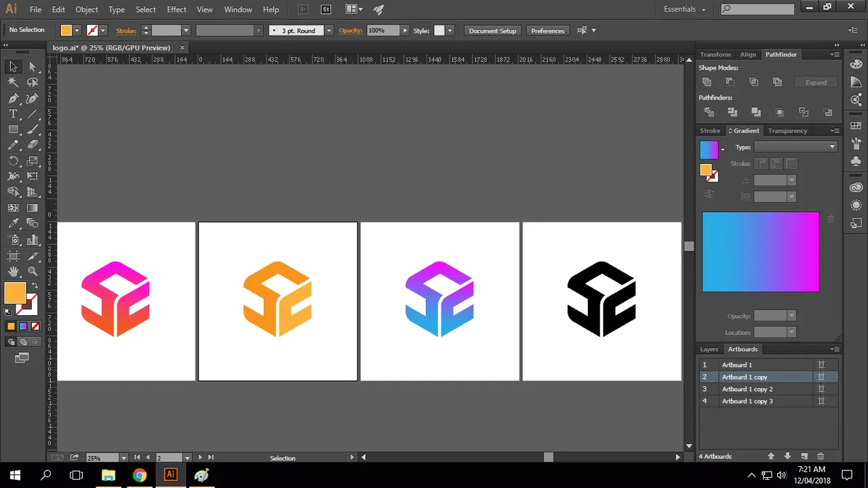Select the Gradient tool in toolbox
The image size is (868, 488).
coord(33,208)
